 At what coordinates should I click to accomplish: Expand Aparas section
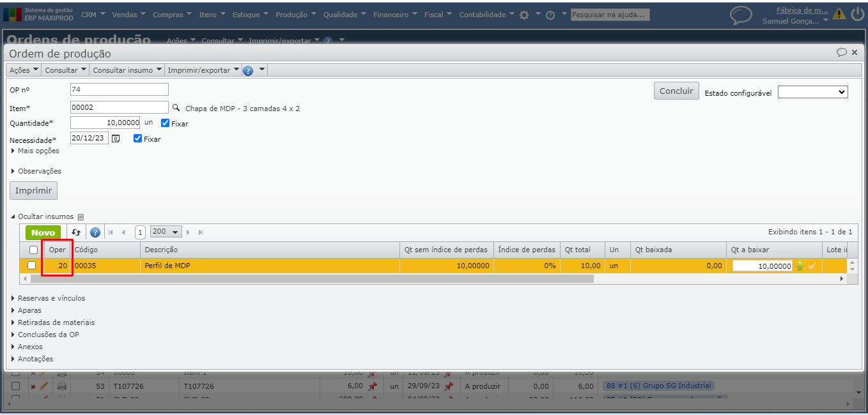26,310
